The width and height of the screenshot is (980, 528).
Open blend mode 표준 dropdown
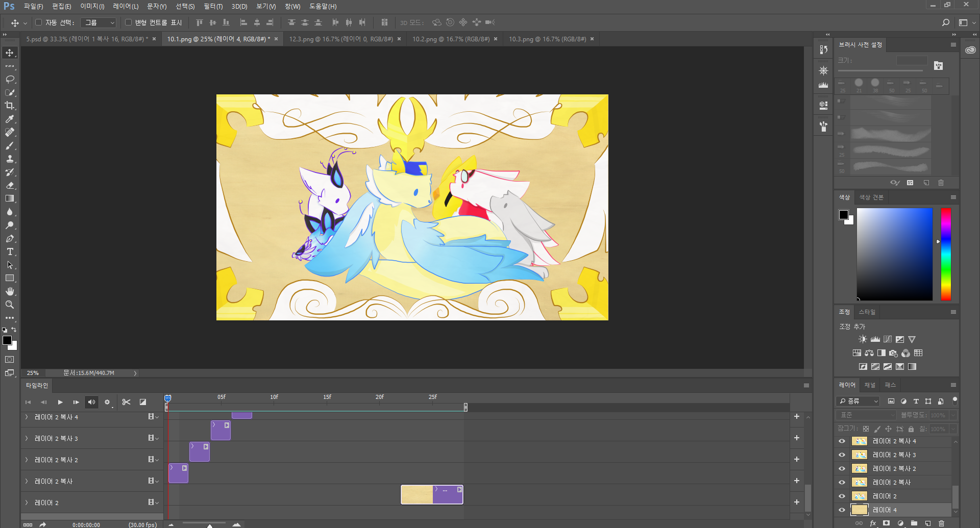(866, 415)
